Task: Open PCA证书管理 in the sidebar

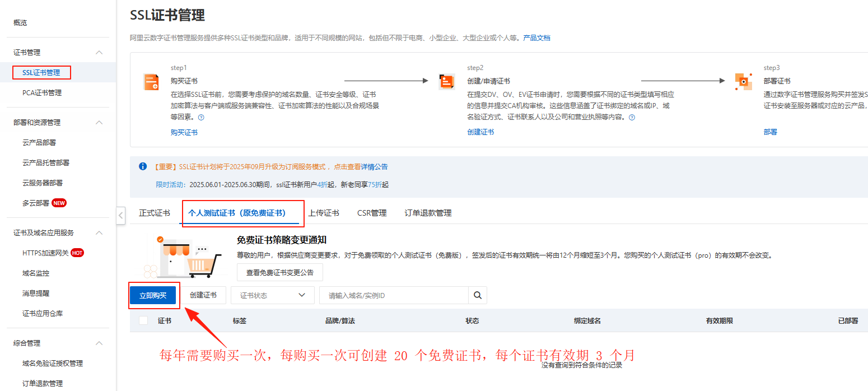Action: point(42,93)
